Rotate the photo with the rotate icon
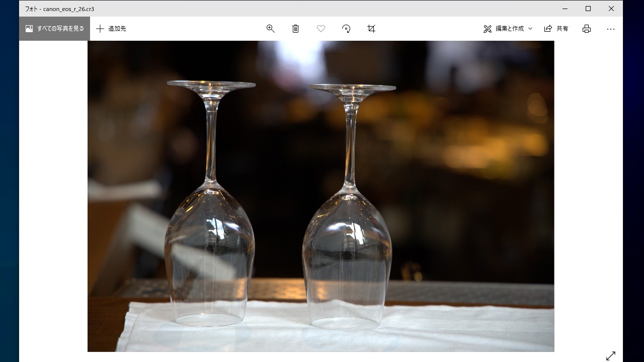The width and height of the screenshot is (644, 362). pos(346,29)
